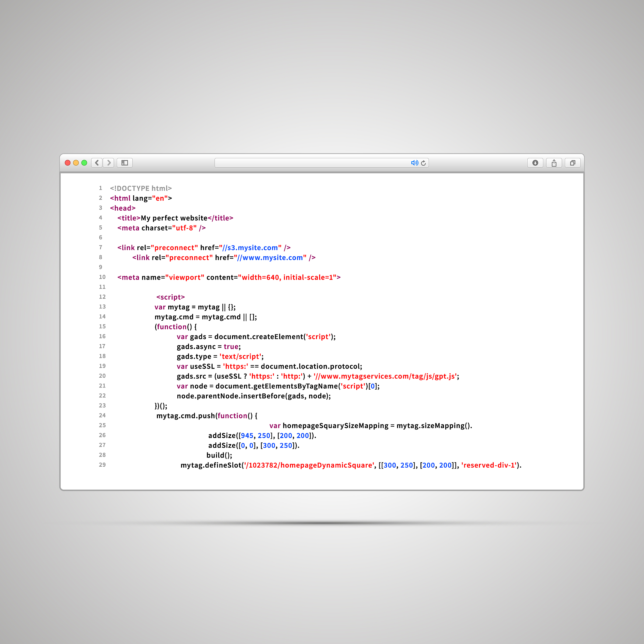
Task: Click the 'reserved-div-1' string
Action: pyautogui.click(x=489, y=465)
